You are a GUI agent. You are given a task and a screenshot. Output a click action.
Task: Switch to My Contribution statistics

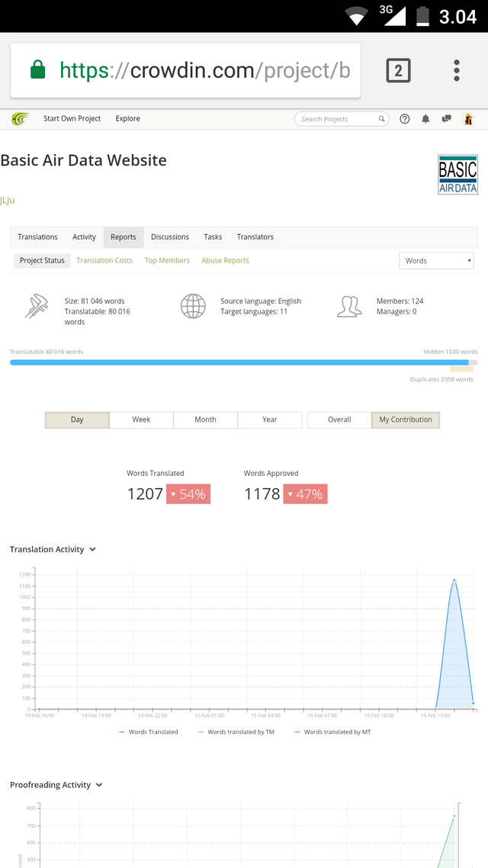(406, 420)
